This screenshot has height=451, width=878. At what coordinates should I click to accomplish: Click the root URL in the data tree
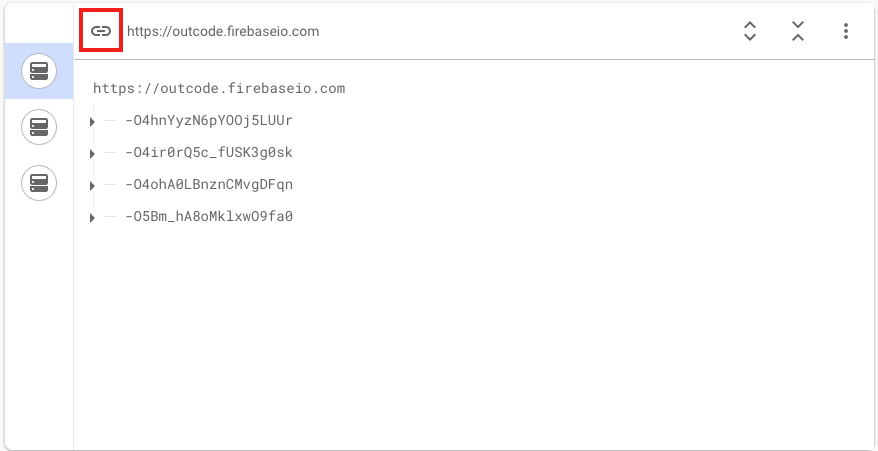(219, 89)
